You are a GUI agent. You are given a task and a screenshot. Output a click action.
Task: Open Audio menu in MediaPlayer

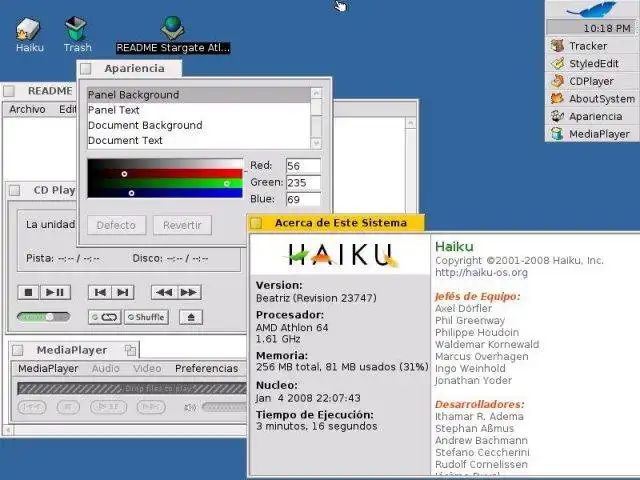105,369
